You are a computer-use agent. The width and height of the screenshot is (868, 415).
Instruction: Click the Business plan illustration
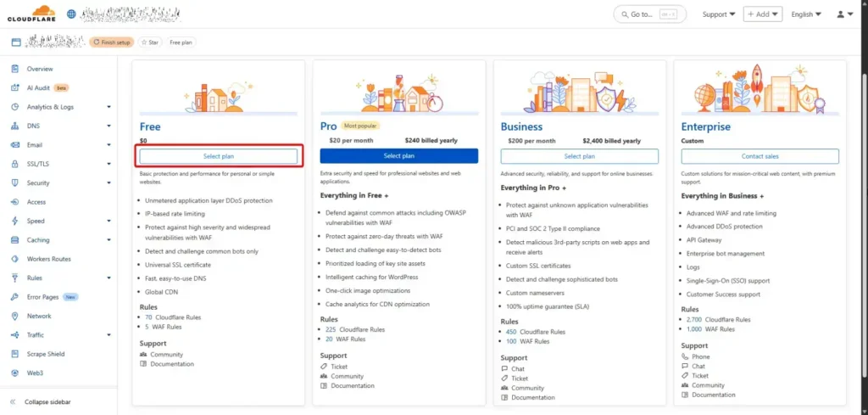tap(580, 92)
